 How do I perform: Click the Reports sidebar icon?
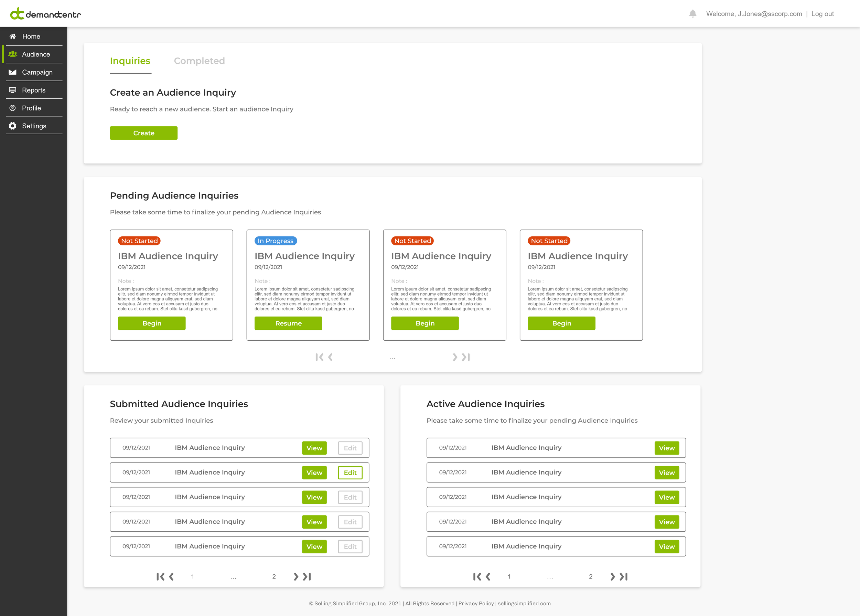tap(12, 90)
